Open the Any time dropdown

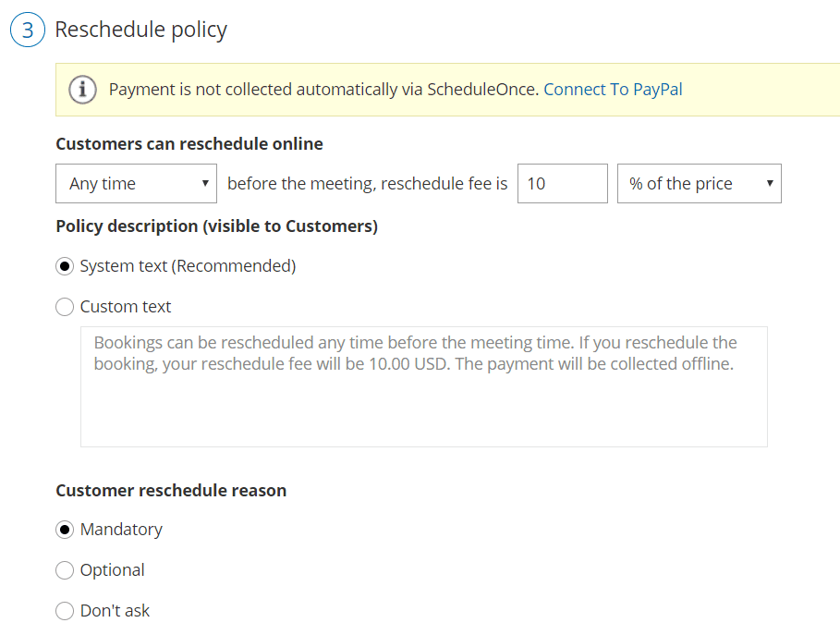click(x=136, y=184)
